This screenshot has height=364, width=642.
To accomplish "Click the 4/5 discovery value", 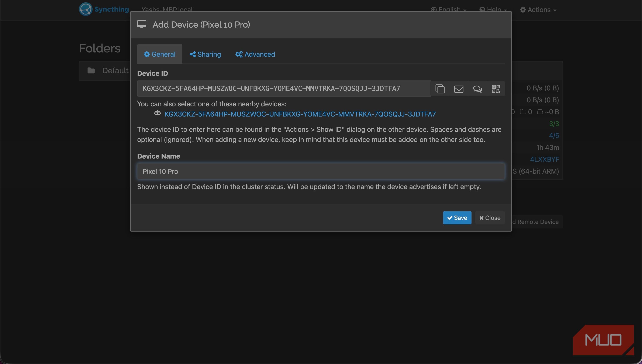I will (554, 136).
